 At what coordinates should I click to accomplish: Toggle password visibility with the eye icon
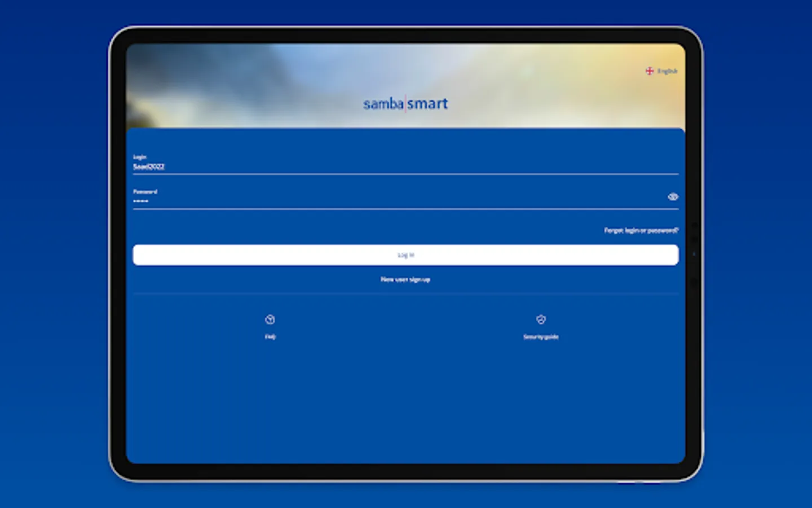coord(672,196)
